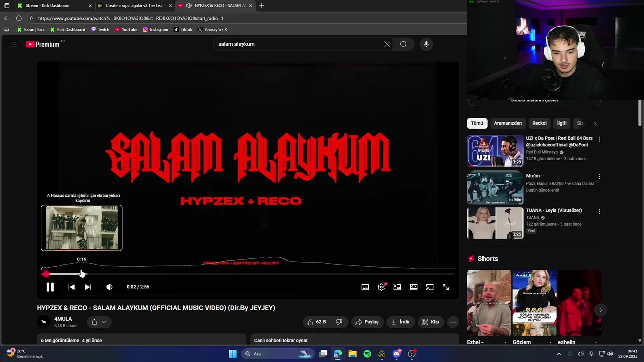Image resolution: width=644 pixels, height=362 pixels.
Task: Select İlgili filter chip
Action: (x=561, y=123)
